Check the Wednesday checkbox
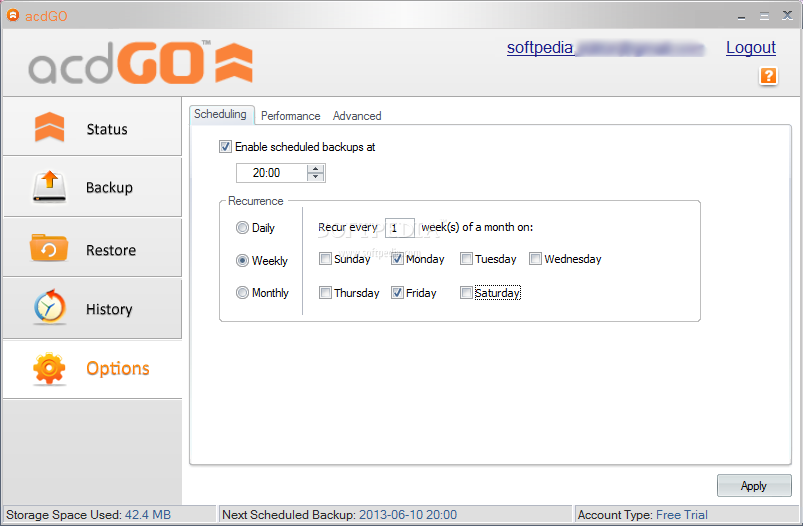Viewport: 803px width, 526px height. (535, 259)
